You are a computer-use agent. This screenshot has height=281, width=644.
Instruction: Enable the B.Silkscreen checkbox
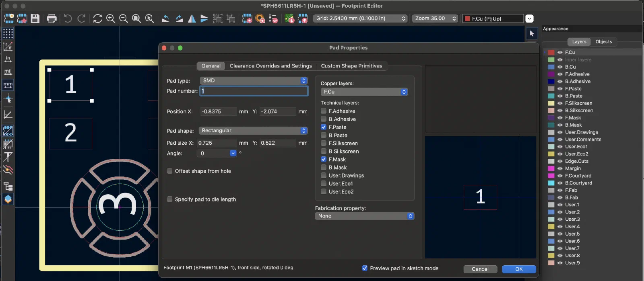(324, 151)
